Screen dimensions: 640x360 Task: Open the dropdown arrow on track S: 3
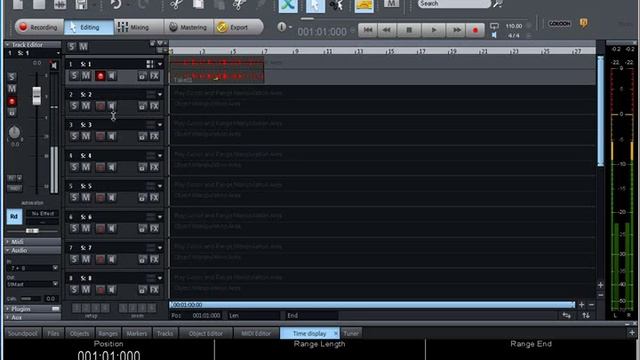click(x=160, y=125)
